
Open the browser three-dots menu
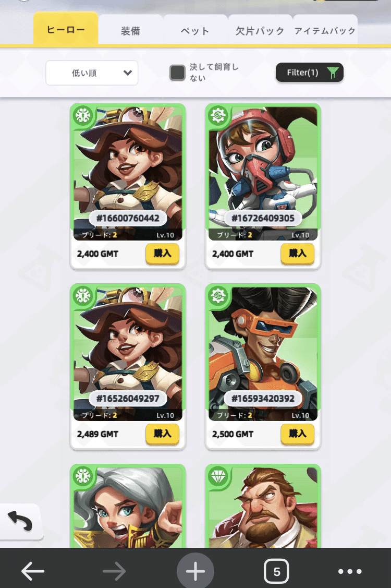click(350, 571)
